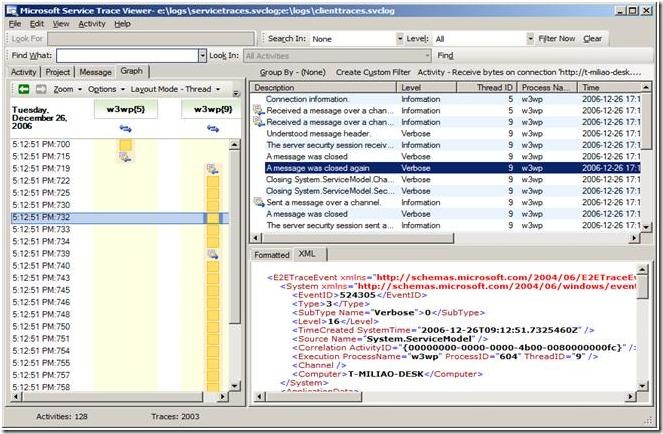Click the Look For input field
The image size is (663, 434).
[x=151, y=39]
